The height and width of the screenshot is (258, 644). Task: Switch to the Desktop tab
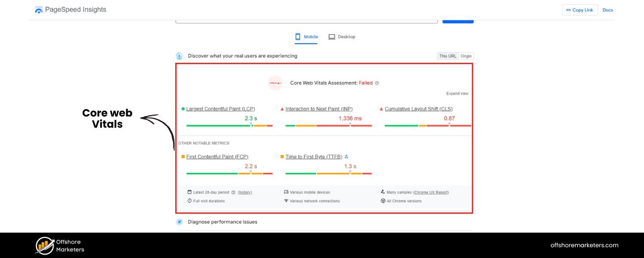342,37
